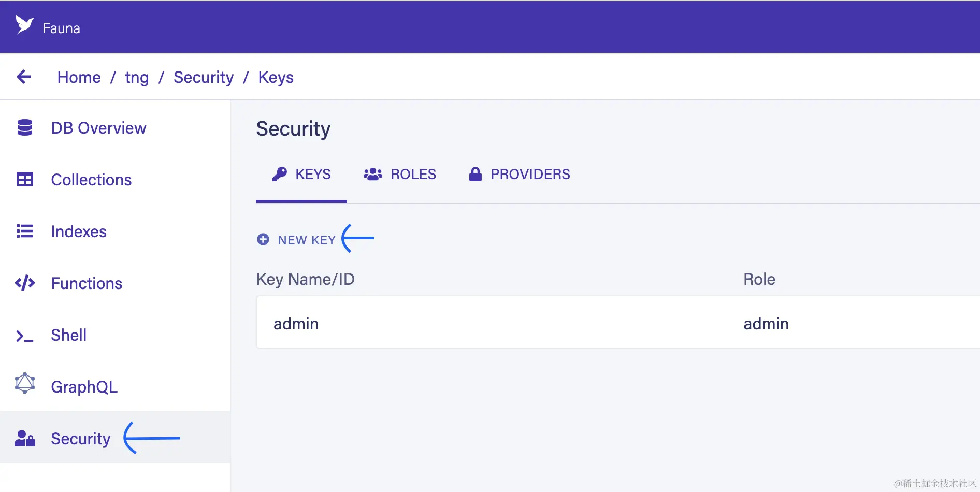The image size is (980, 492).
Task: Click the Shell terminal prompt icon
Action: 25,336
